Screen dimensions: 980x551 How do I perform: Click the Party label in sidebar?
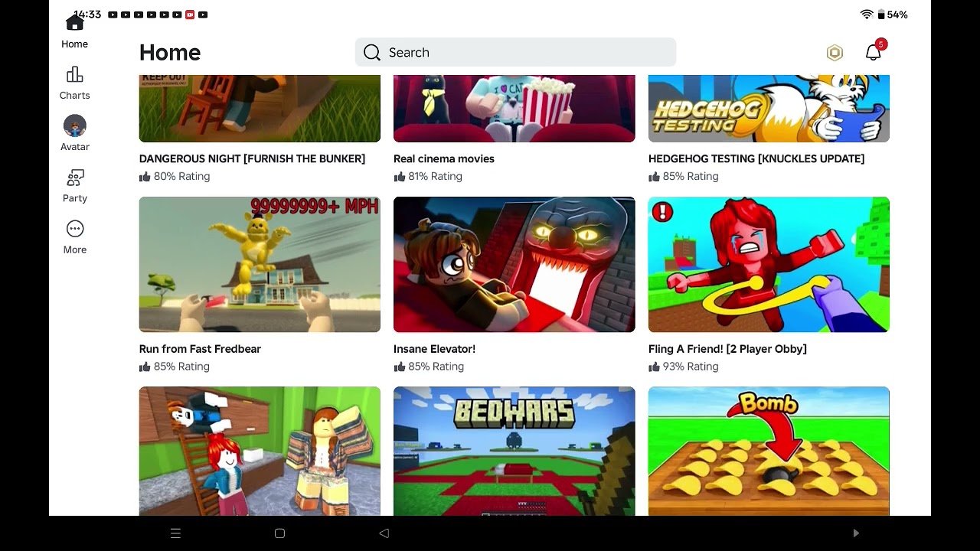[x=75, y=198]
